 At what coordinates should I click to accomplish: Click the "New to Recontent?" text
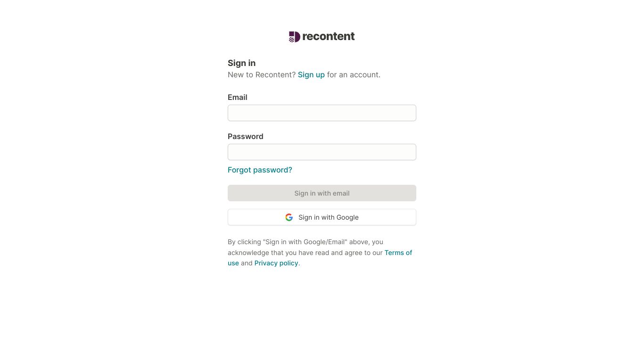pyautogui.click(x=261, y=75)
